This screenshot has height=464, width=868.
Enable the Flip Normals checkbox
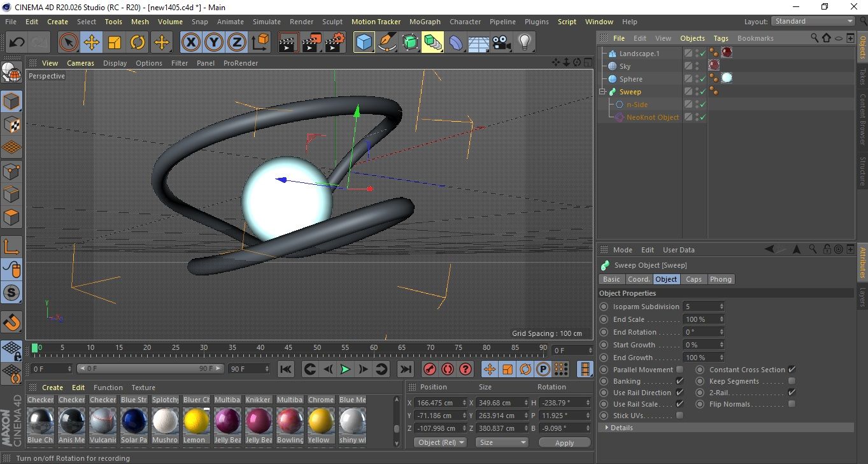792,404
